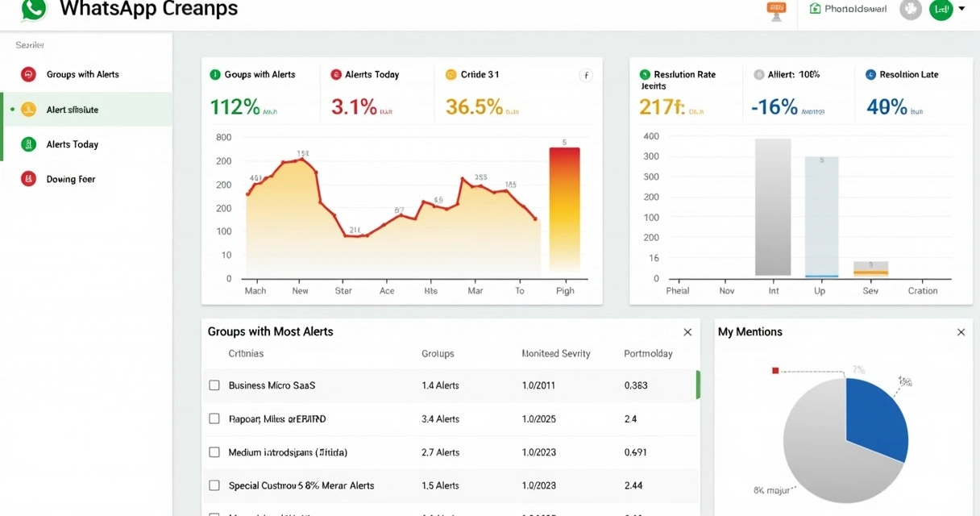
Task: Open the user menu dropdown arrow in the header
Action: point(961,9)
